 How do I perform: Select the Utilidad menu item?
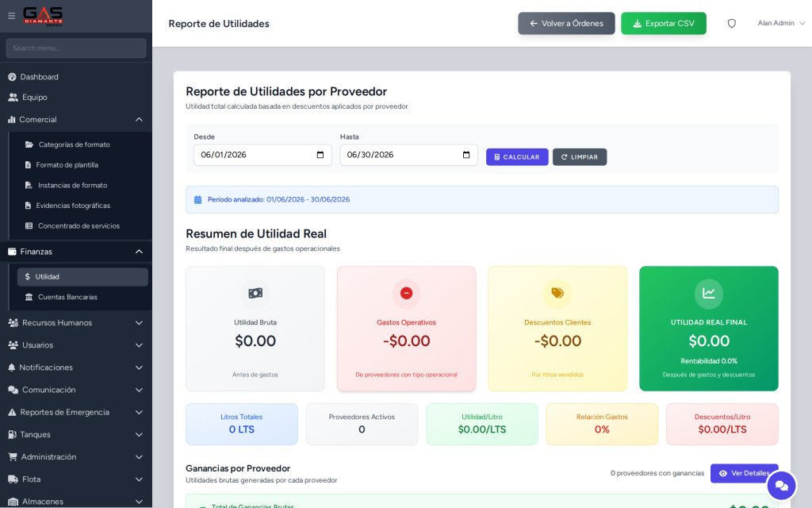pyautogui.click(x=82, y=277)
